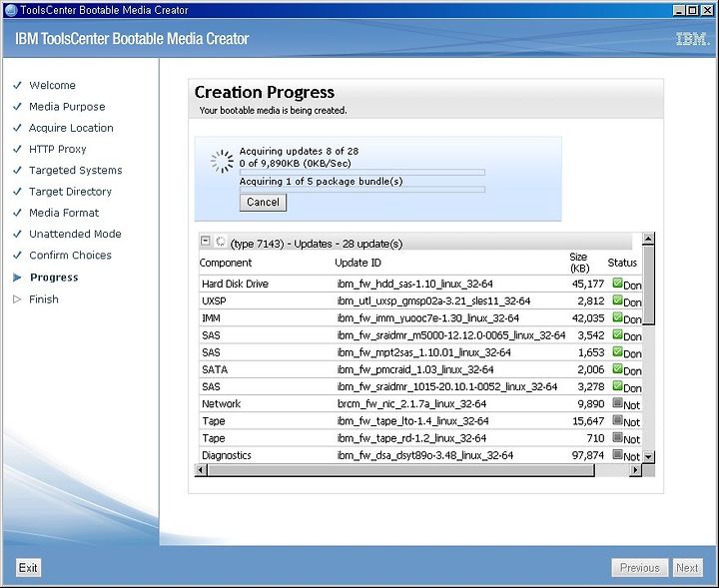Click the large loading spinner icon
719x588 pixels.
coord(222,162)
